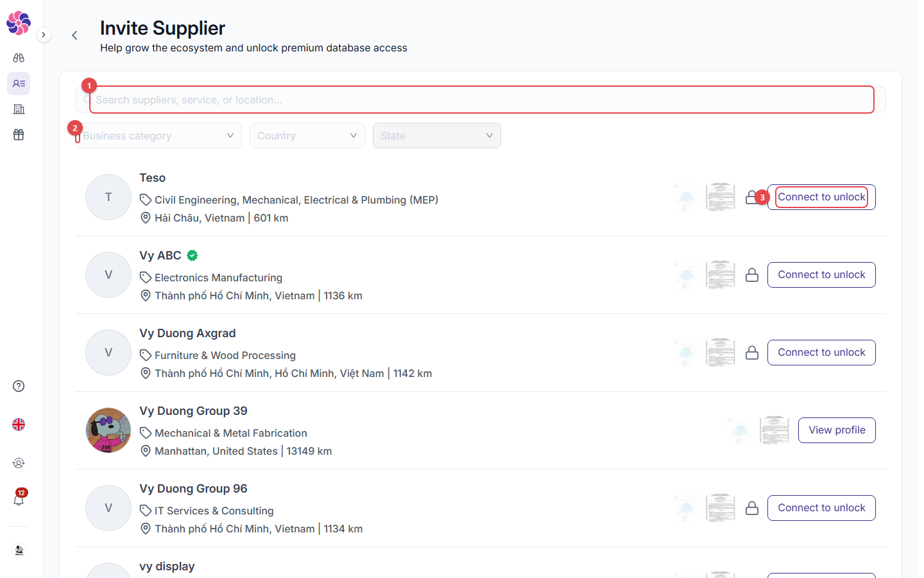
Task: Expand the sidebar with the chevron toggle
Action: click(43, 35)
